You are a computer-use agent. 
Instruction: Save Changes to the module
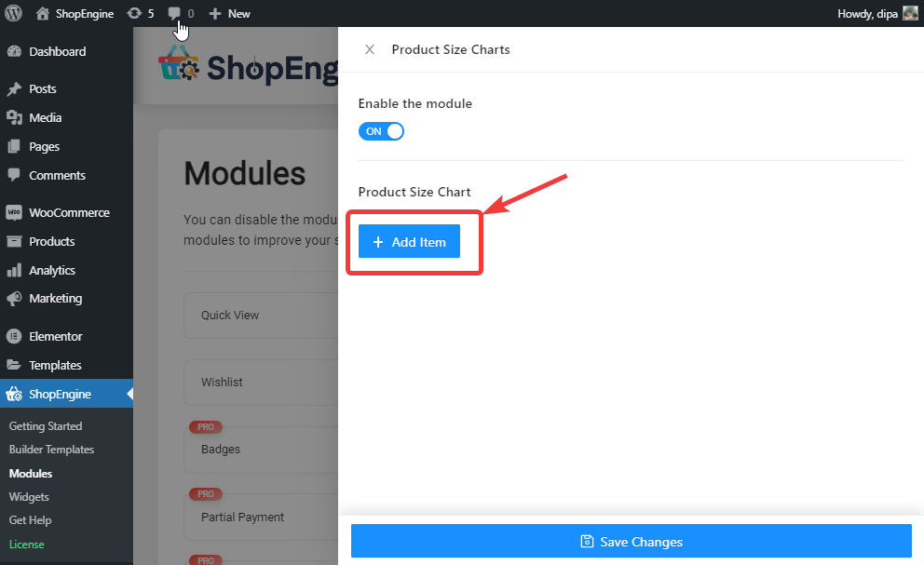[631, 542]
